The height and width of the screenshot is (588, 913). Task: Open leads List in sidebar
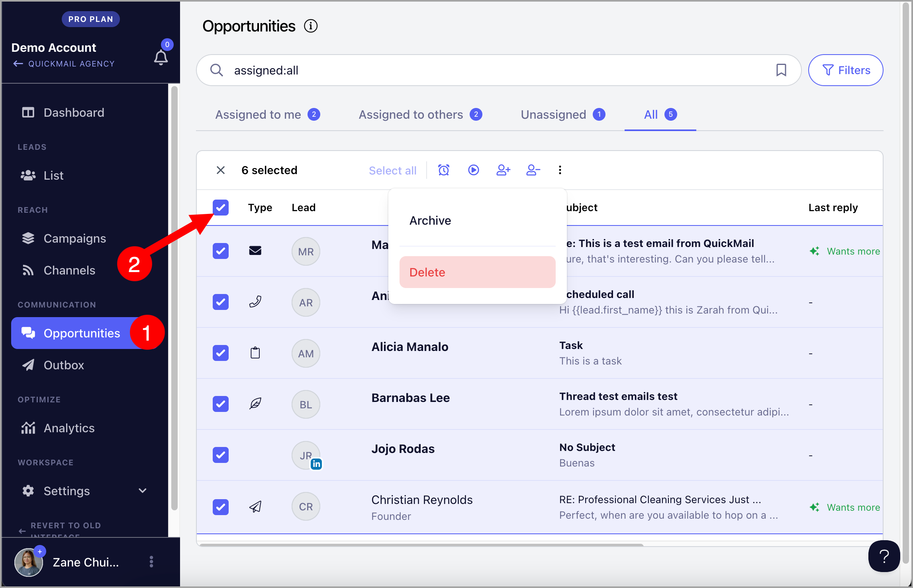pos(42,176)
